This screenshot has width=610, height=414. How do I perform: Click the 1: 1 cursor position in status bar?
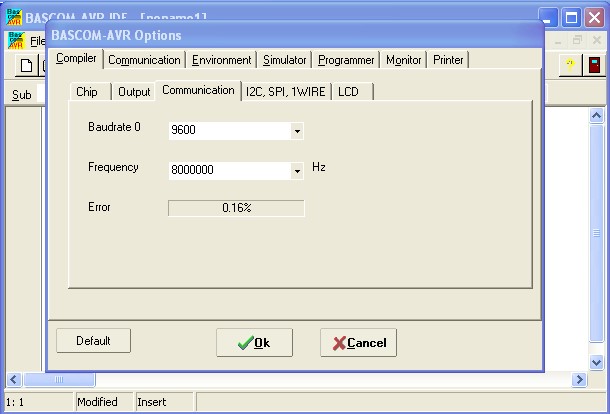[x=38, y=402]
